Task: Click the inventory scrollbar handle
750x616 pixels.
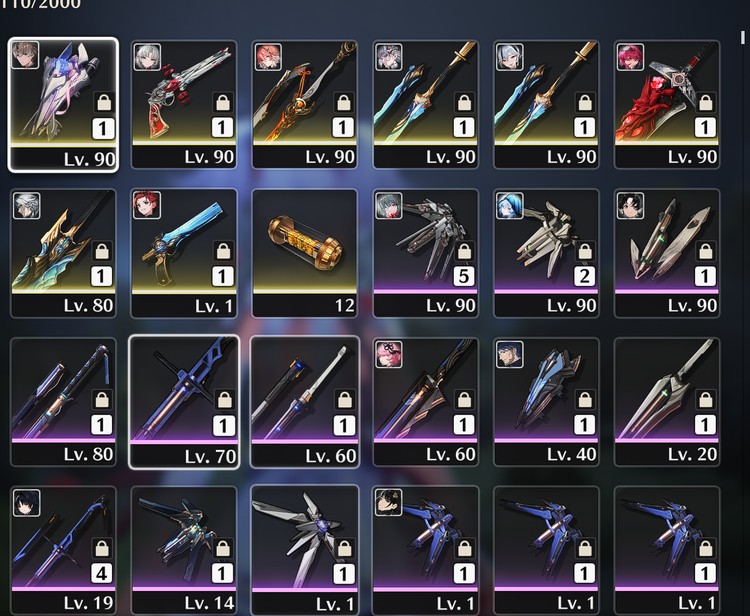Action: (x=742, y=37)
